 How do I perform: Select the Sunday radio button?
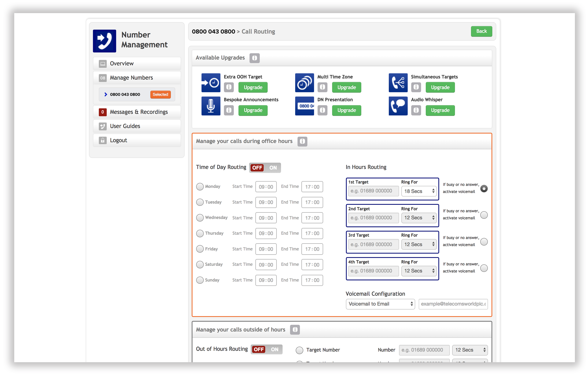(200, 280)
